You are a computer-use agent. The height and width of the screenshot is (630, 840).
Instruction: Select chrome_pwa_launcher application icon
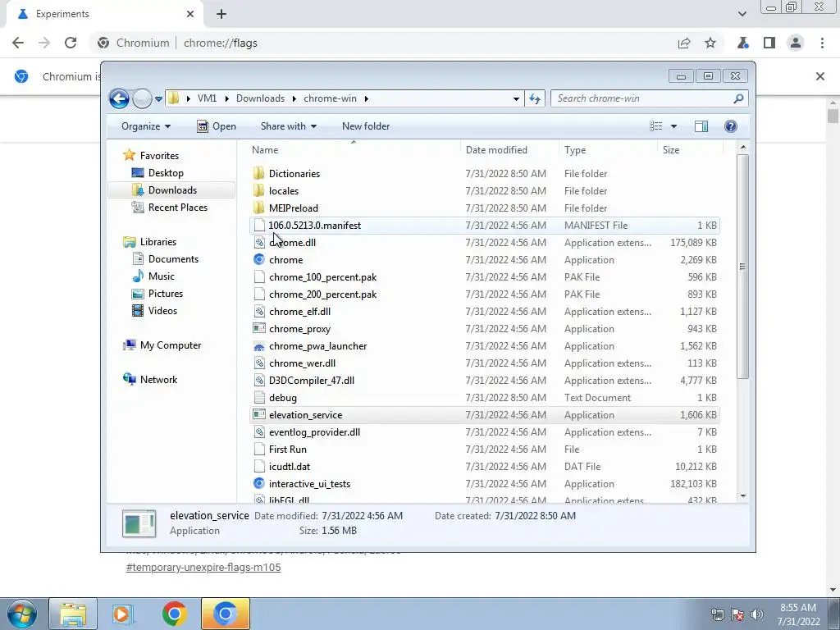point(258,346)
